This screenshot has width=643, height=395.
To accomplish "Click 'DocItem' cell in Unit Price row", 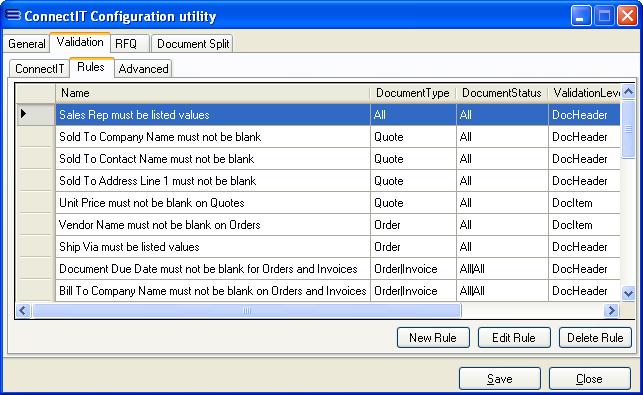I will pyautogui.click(x=584, y=203).
